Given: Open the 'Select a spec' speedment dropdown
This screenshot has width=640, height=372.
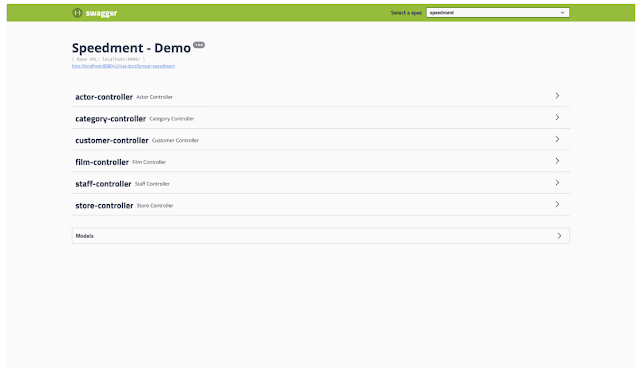Looking at the screenshot, I should click(498, 13).
